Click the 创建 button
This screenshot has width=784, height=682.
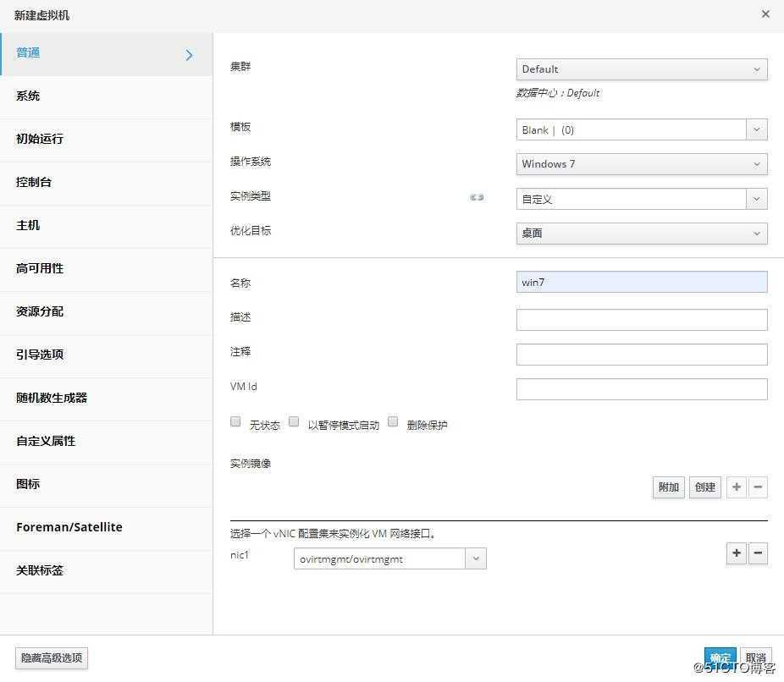click(x=705, y=487)
